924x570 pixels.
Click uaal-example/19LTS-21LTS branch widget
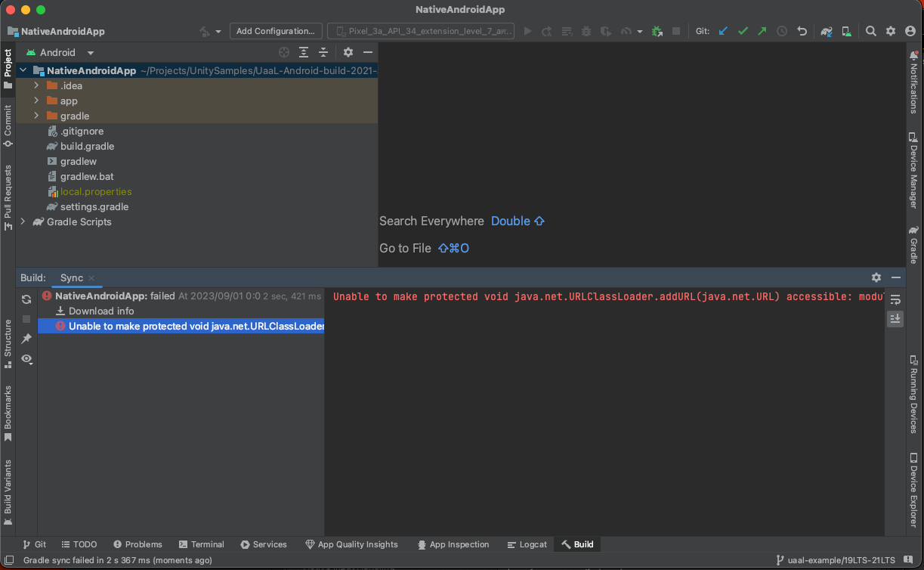[x=836, y=560]
